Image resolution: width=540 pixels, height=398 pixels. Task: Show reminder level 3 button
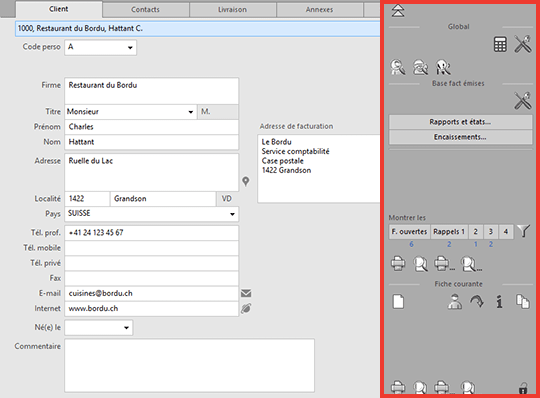[491, 232]
